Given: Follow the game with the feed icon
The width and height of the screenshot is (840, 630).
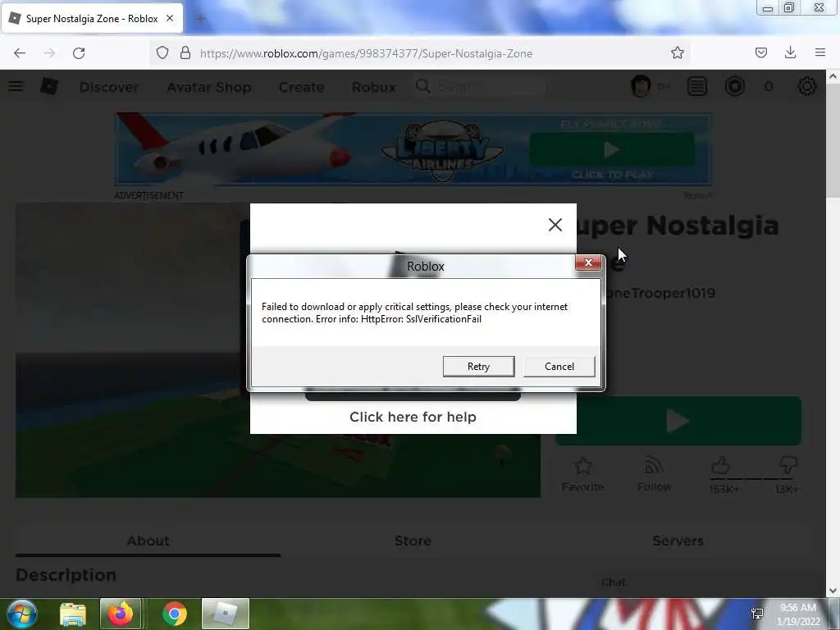Looking at the screenshot, I should pyautogui.click(x=654, y=474).
